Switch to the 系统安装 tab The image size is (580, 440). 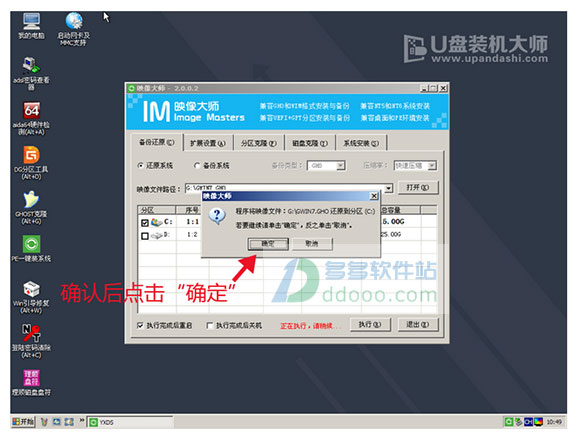(361, 143)
